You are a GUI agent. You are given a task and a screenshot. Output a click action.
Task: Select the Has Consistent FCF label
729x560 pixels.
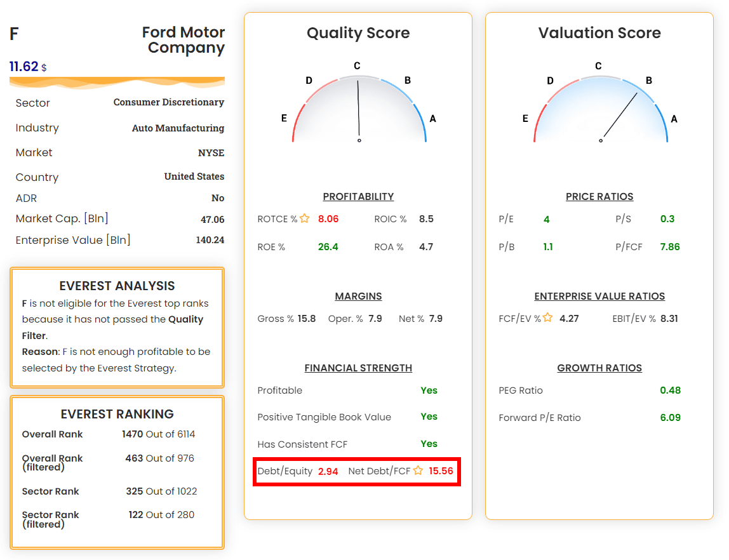pos(303,444)
